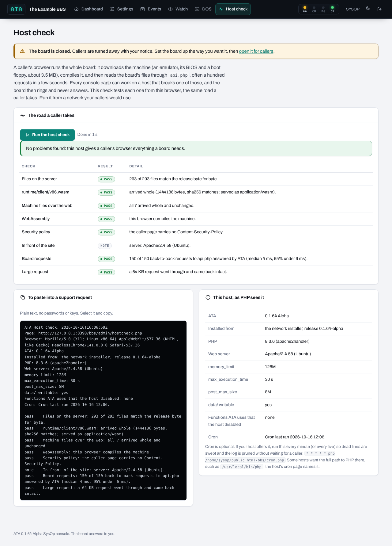Click the info icon beside 'This host' heading
392x546 pixels.
click(x=208, y=297)
